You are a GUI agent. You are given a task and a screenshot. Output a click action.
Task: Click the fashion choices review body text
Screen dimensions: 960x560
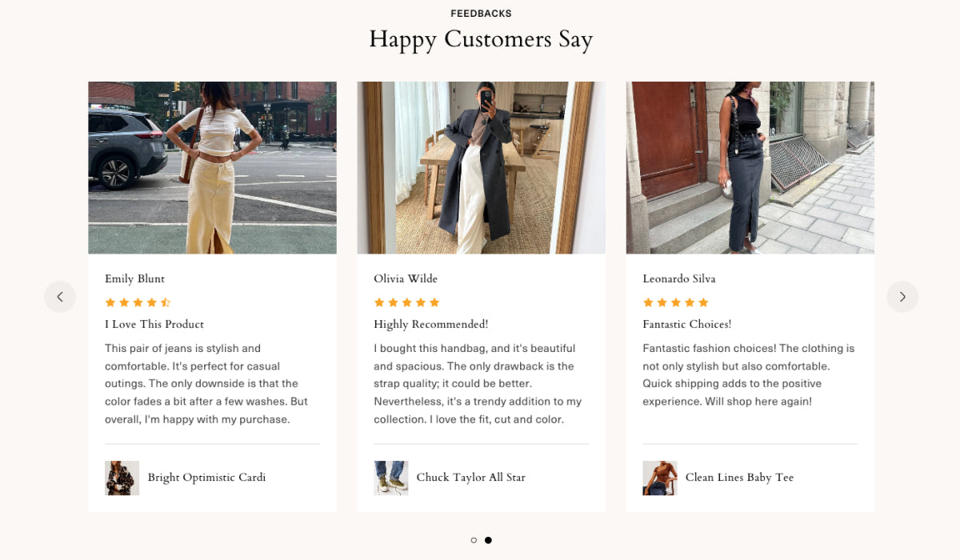[x=749, y=375]
